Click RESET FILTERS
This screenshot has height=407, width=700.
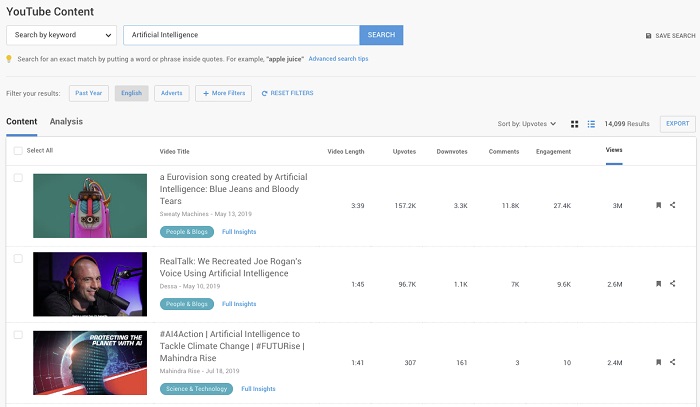pyautogui.click(x=288, y=93)
